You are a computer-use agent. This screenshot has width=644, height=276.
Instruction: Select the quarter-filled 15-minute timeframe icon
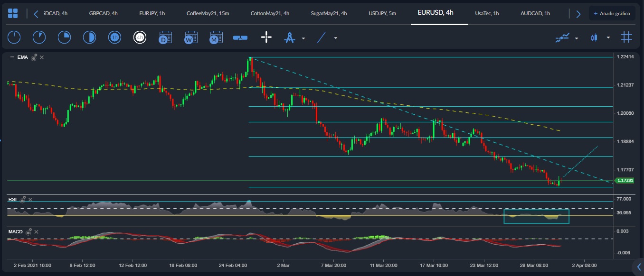(x=64, y=37)
